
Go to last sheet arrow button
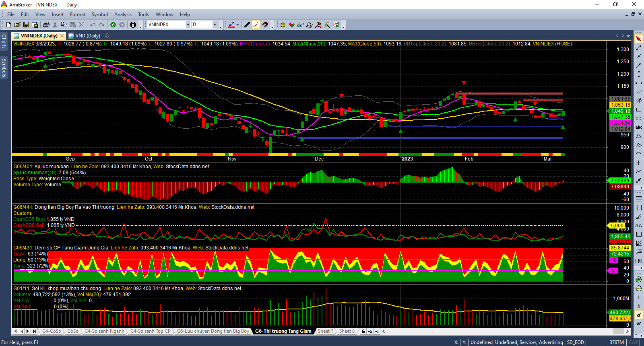[34, 331]
